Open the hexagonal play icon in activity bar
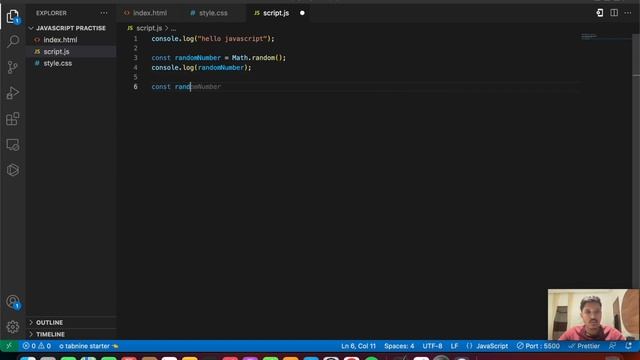Image resolution: width=640 pixels, height=360 pixels. (13, 170)
